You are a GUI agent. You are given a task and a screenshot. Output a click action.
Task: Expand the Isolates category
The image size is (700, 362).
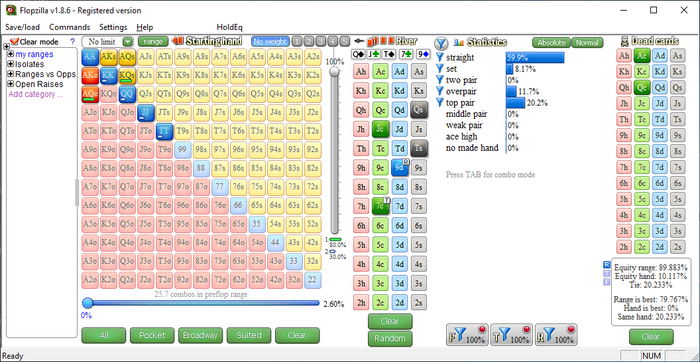pos(11,64)
